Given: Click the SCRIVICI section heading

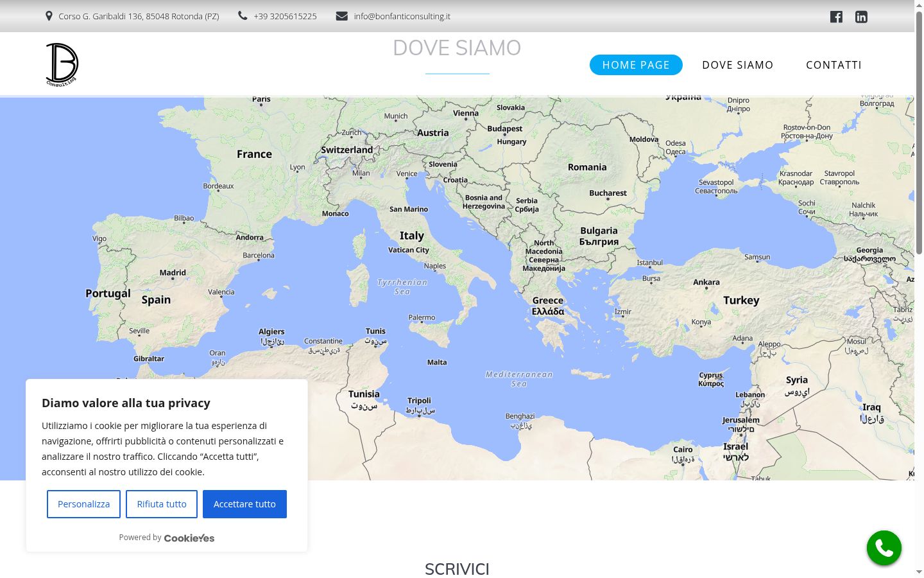Looking at the screenshot, I should 457,569.
